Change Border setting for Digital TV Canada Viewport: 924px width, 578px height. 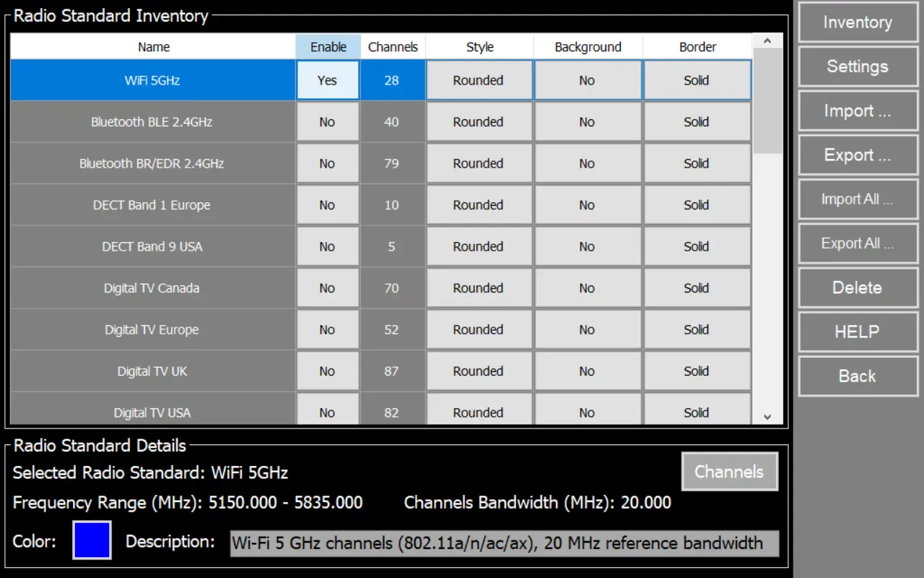(697, 288)
